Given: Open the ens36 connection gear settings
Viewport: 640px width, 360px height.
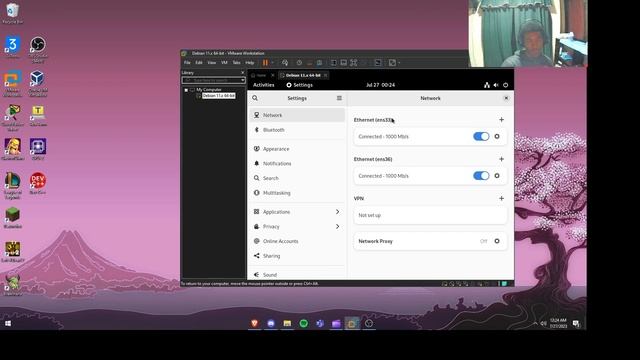Looking at the screenshot, I should pos(497,176).
